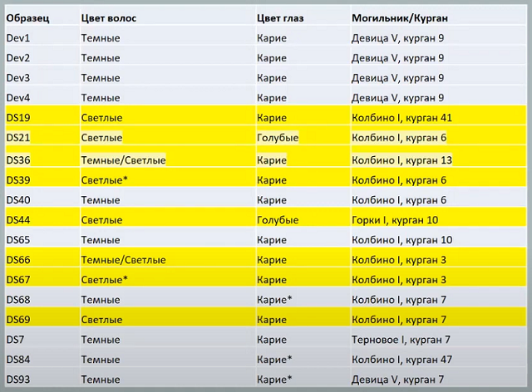Click eye color cell in DS68 row

276,300
